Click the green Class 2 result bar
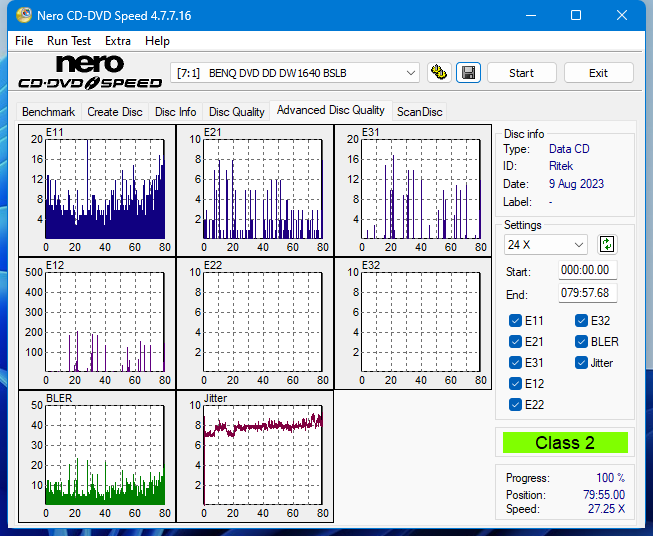 pos(565,442)
